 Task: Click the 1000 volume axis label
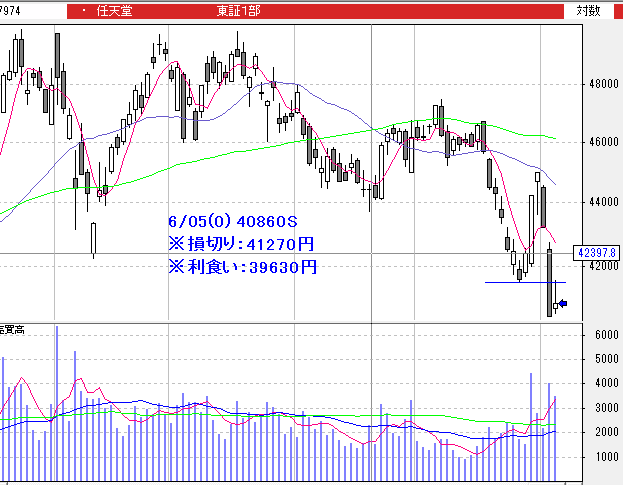tap(605, 457)
